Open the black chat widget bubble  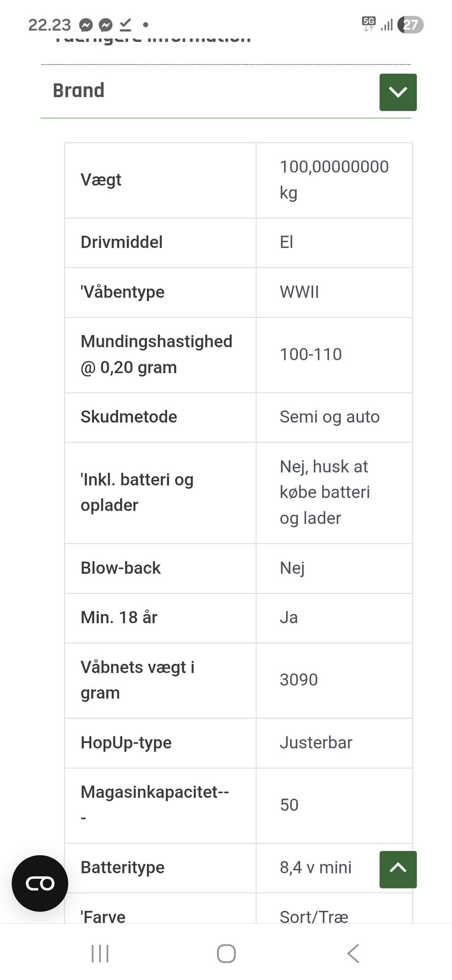(40, 883)
